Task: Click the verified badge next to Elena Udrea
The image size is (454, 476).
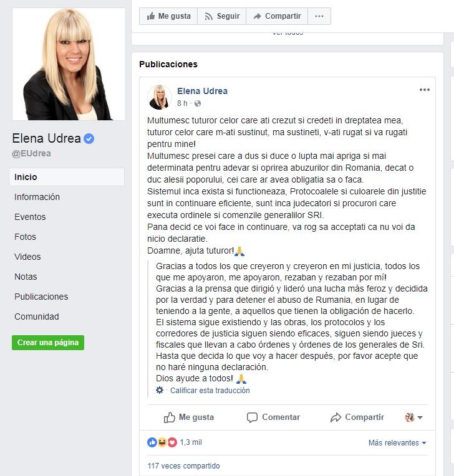Action: tap(89, 139)
